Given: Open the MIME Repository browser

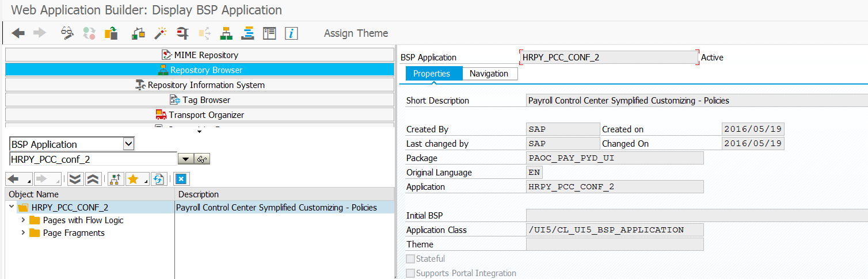Looking at the screenshot, I should point(200,55).
